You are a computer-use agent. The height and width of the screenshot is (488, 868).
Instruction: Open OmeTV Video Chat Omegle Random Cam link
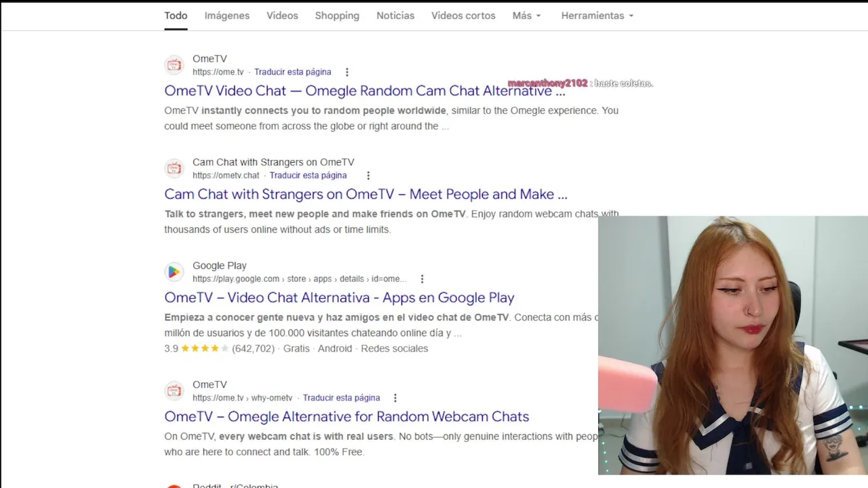click(x=365, y=91)
